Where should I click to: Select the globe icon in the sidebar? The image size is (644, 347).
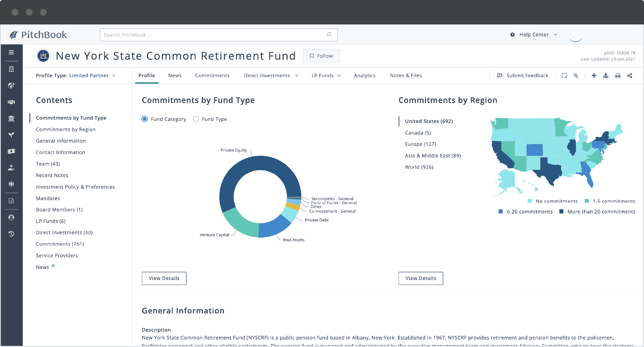pyautogui.click(x=11, y=86)
